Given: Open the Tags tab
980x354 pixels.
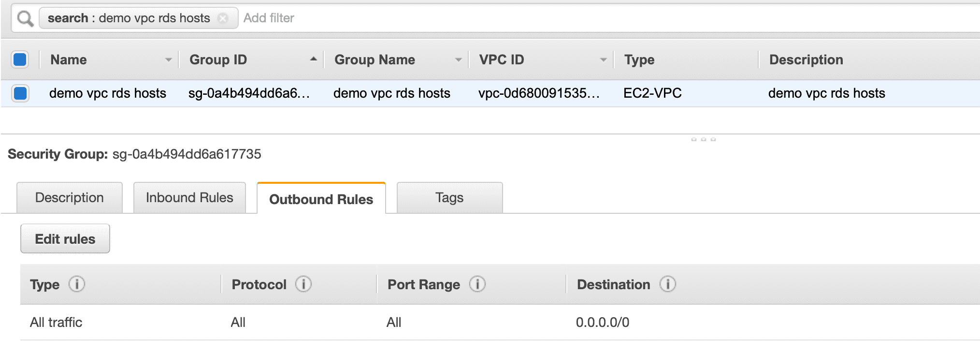Looking at the screenshot, I should pos(449,198).
